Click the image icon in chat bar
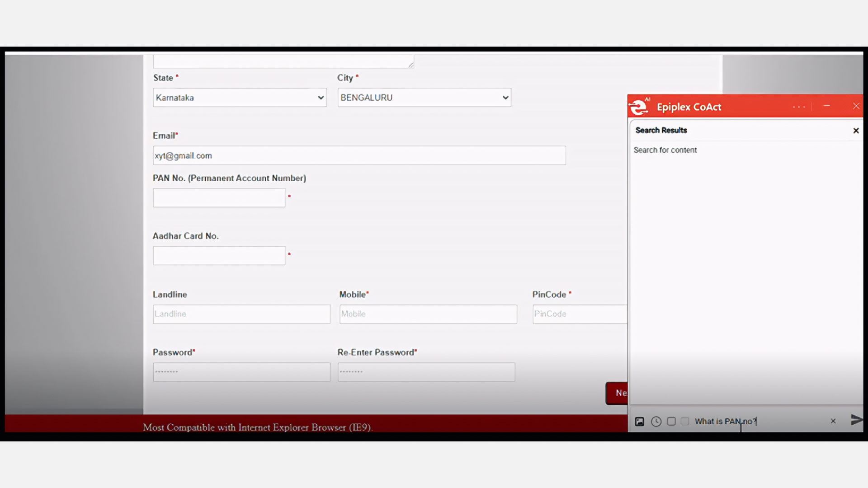This screenshot has width=868, height=488. (639, 421)
